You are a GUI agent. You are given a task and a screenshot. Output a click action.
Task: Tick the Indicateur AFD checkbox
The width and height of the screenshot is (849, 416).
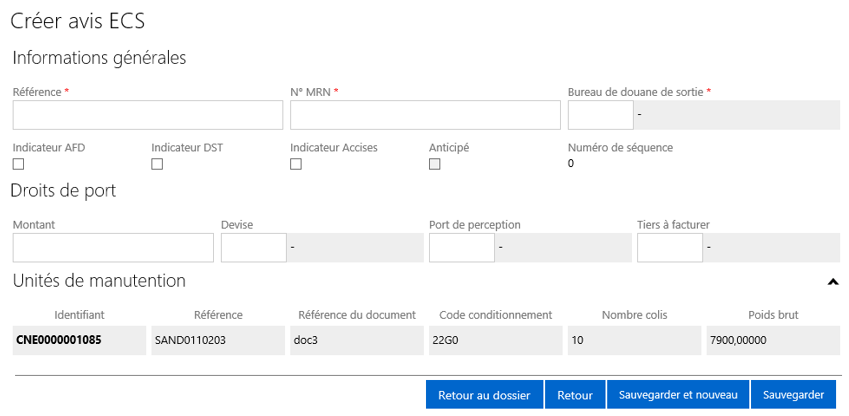pyautogui.click(x=18, y=164)
